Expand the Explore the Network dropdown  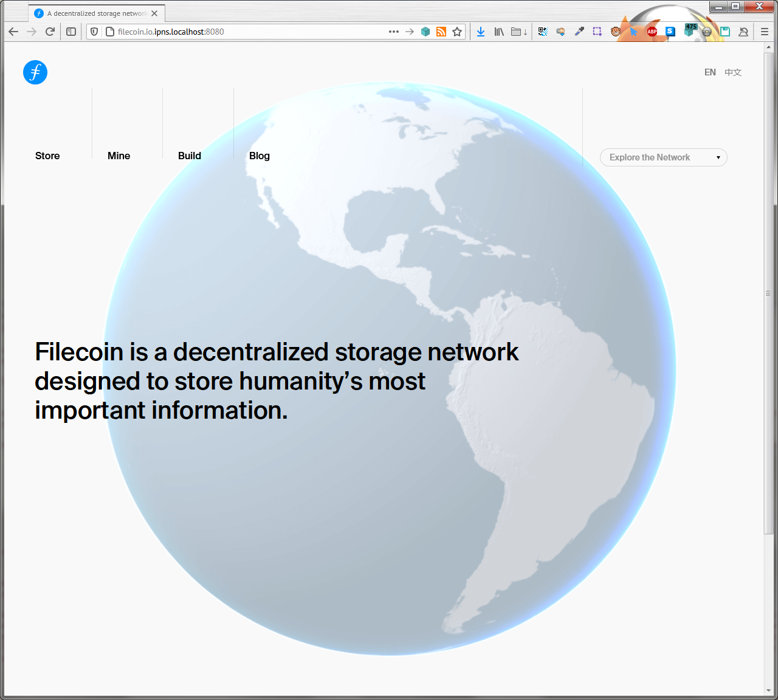pos(664,157)
